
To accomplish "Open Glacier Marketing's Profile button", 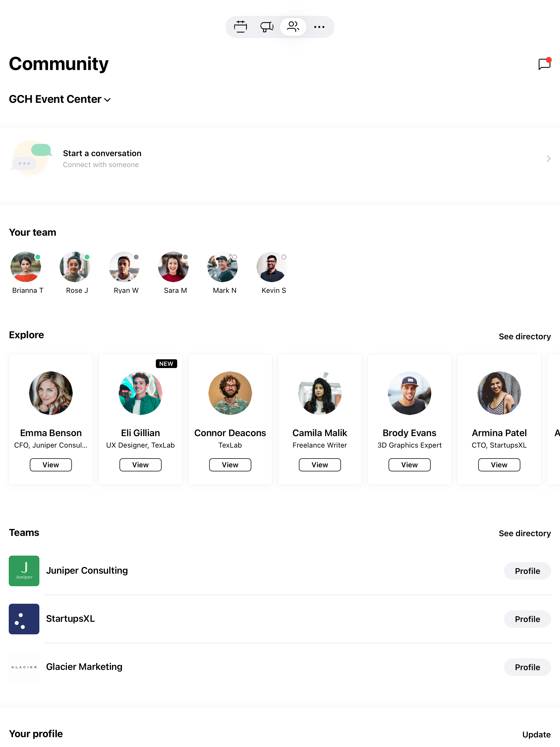I will (x=527, y=667).
